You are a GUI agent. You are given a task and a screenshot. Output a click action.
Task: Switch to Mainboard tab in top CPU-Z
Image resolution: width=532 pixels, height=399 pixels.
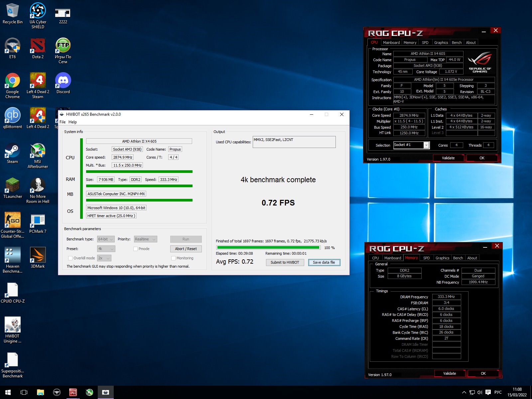pos(391,43)
